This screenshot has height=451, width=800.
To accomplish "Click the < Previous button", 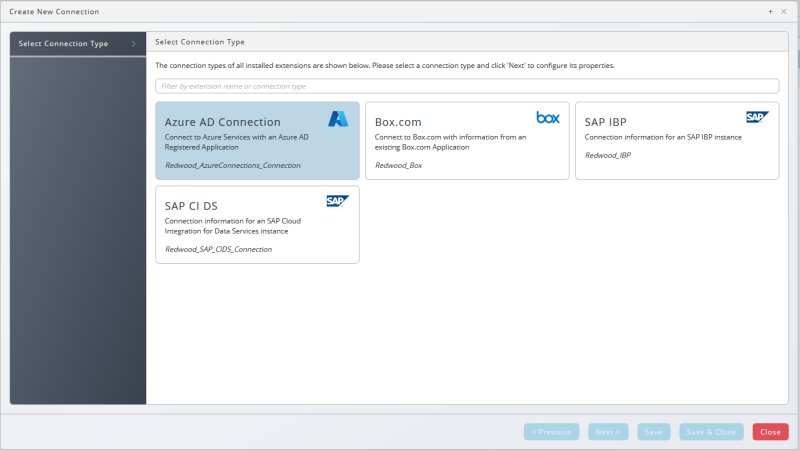I will tap(552, 432).
